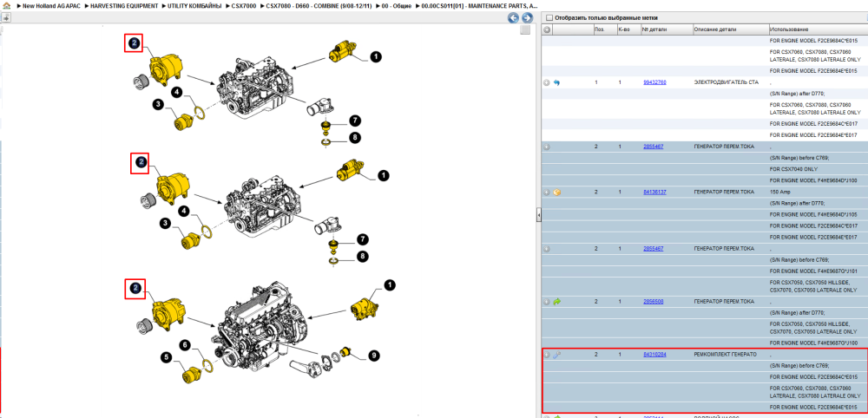Open 2855467 link above F4HE9687G*J101

(654, 249)
